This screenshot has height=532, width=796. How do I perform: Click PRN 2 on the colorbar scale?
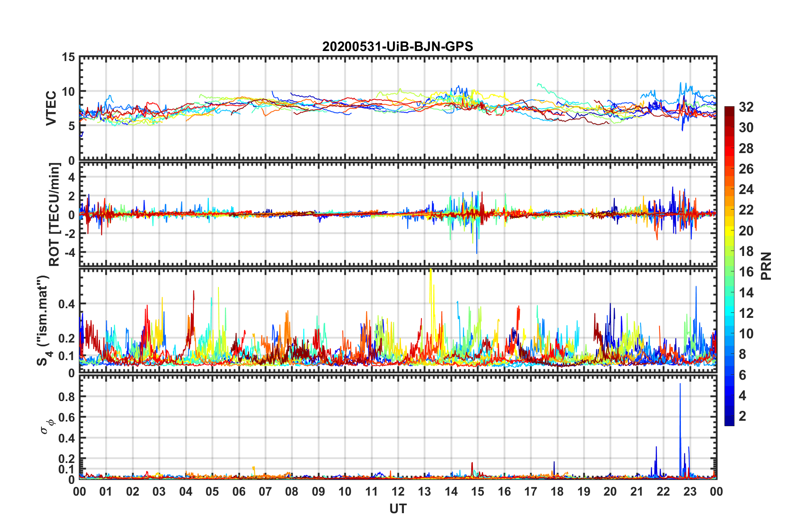(742, 416)
